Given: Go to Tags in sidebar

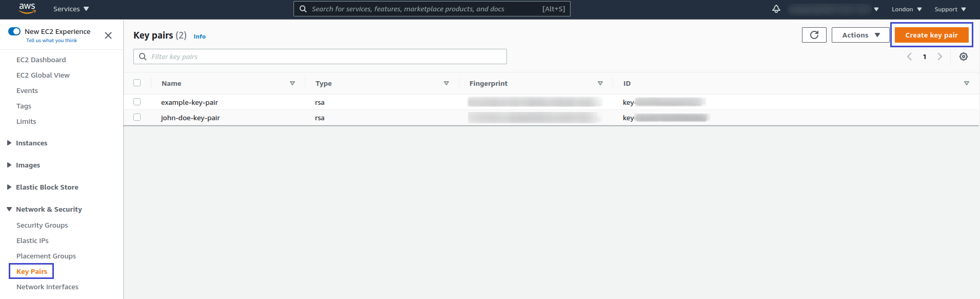Looking at the screenshot, I should tap(24, 106).
